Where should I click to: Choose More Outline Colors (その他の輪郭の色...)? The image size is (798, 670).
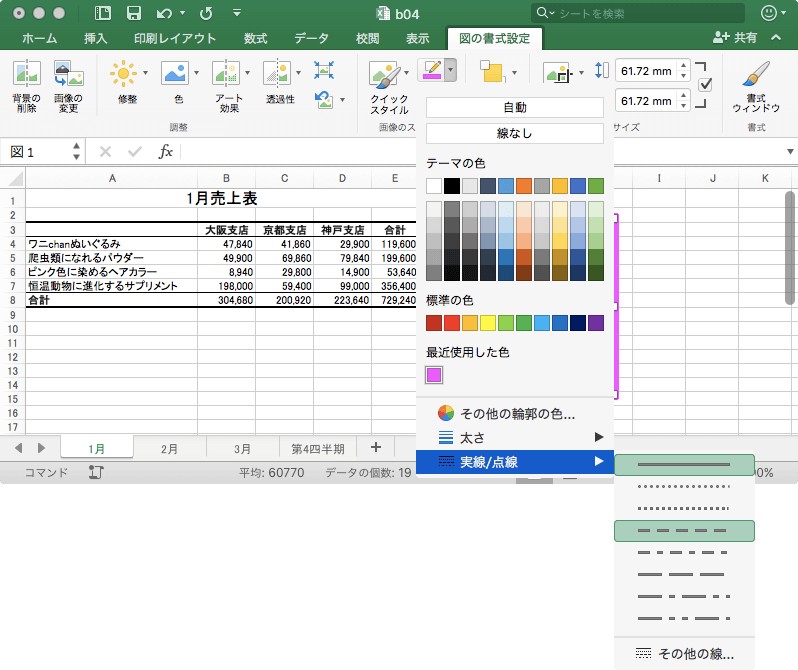[515, 413]
